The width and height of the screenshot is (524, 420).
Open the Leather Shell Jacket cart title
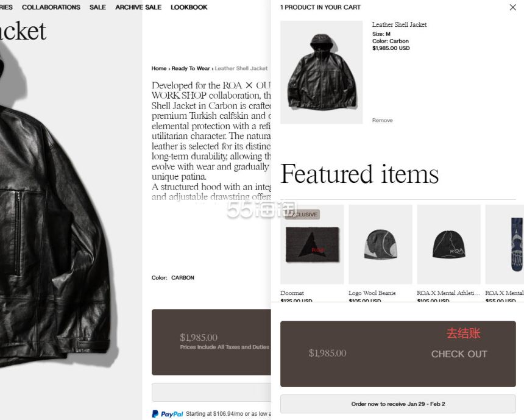click(399, 24)
